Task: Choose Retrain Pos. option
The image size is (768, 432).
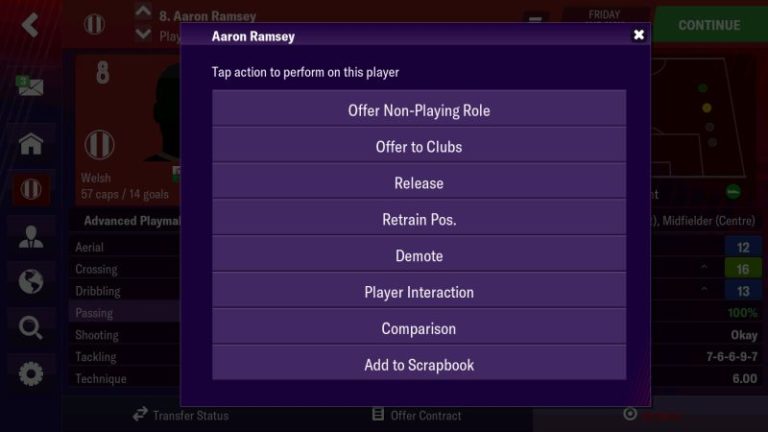Action: coord(419,219)
